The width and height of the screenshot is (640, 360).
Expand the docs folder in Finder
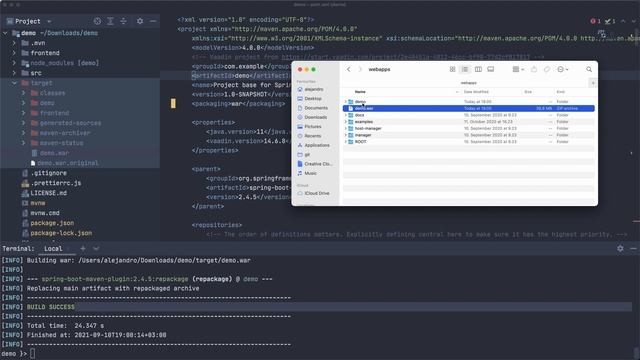[x=346, y=115]
